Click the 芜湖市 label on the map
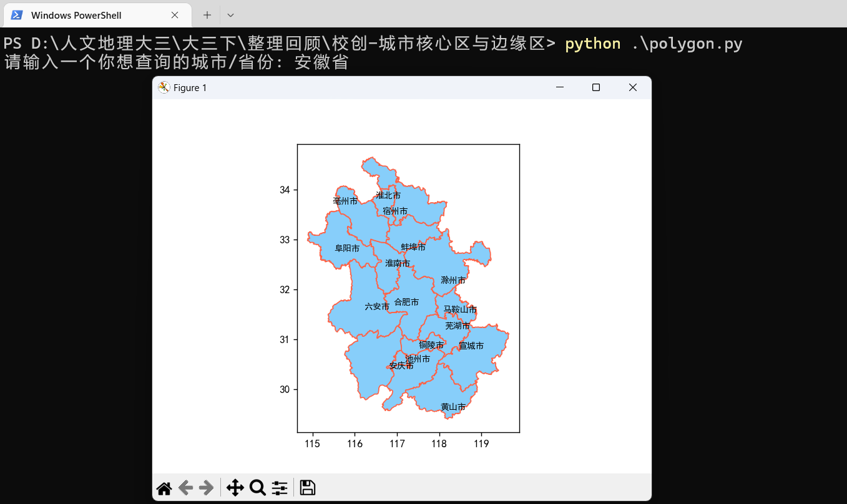 click(x=458, y=326)
